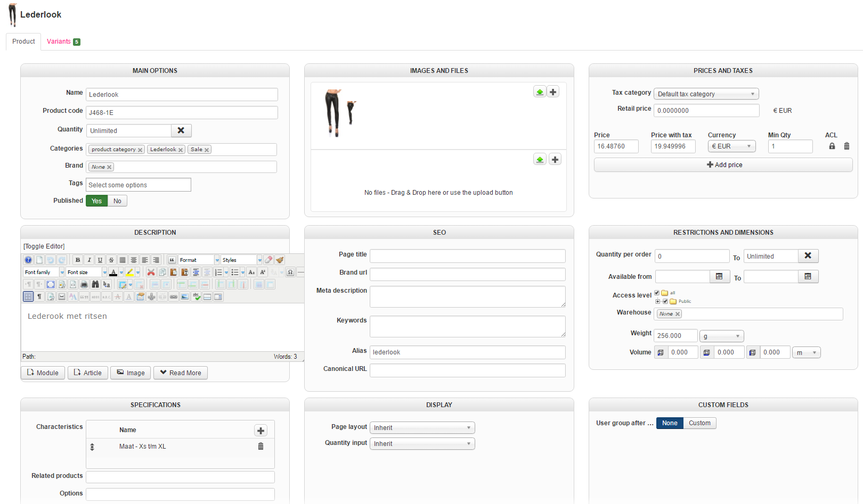The image size is (863, 504).
Task: Open the Tax category dropdown
Action: pos(706,94)
